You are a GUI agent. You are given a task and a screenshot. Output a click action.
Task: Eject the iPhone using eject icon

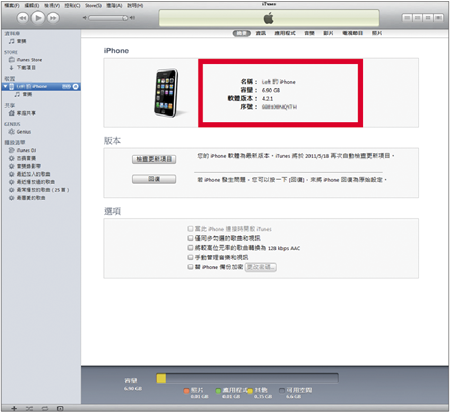pyautogui.click(x=76, y=86)
